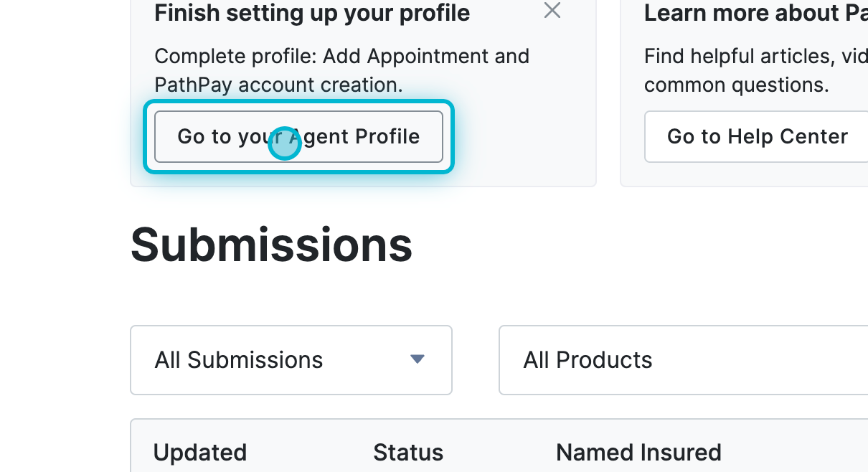Expand the All Products filter dropdown

pos(681,360)
